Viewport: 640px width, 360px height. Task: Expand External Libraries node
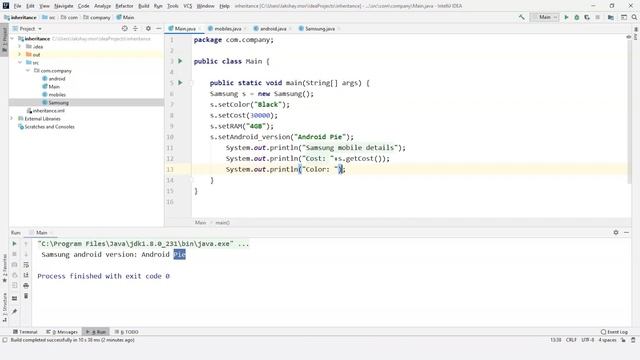click(12, 119)
